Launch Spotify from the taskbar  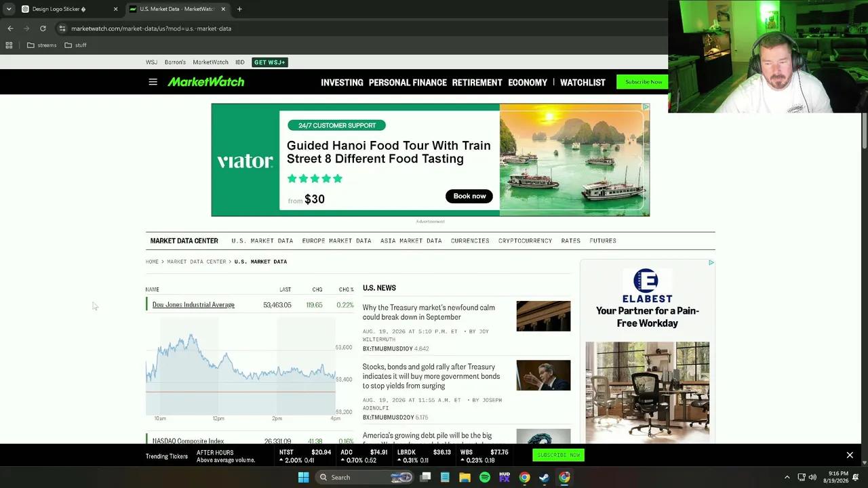click(485, 477)
